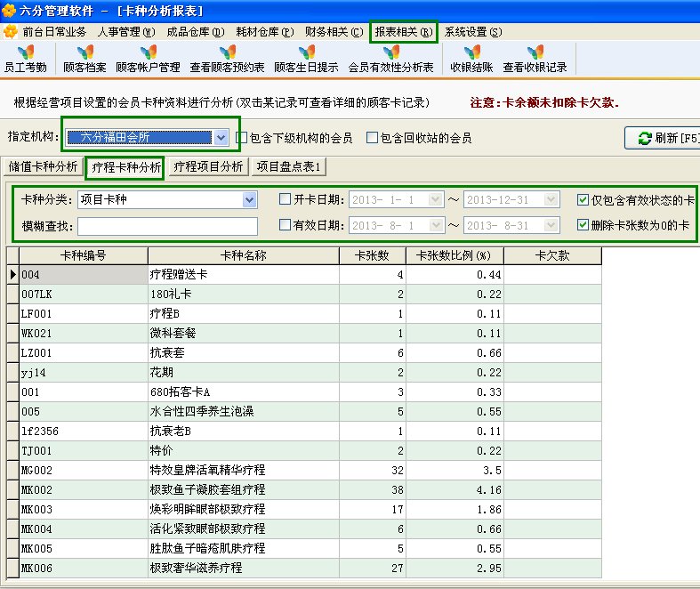Sort by 卡张数 column header
The image size is (700, 589).
373,256
